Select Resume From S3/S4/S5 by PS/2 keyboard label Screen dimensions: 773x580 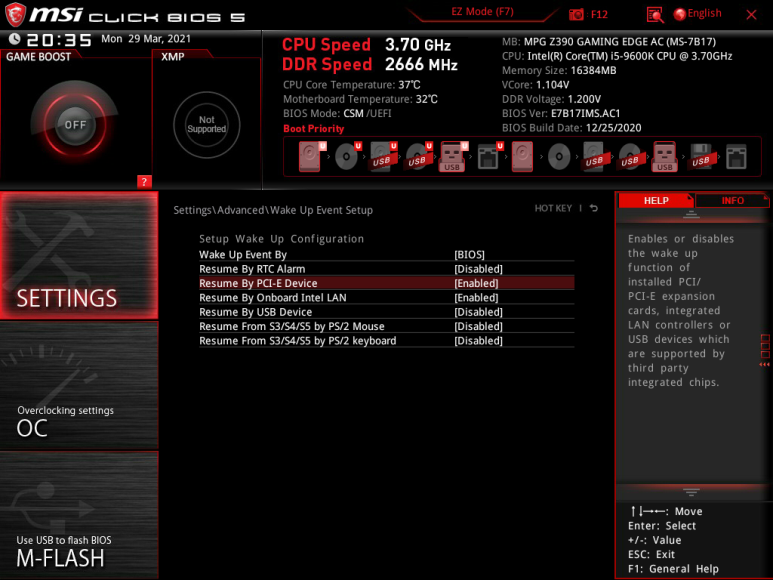pyautogui.click(x=297, y=341)
